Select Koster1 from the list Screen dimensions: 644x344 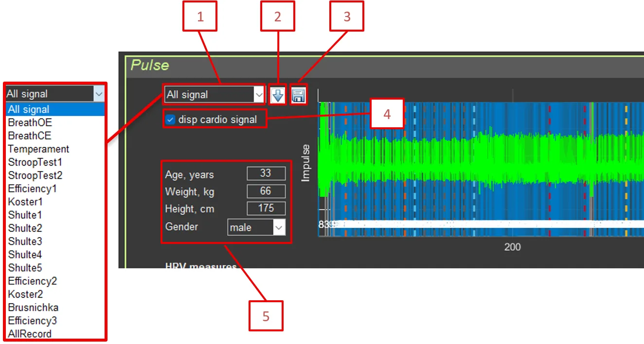click(26, 202)
